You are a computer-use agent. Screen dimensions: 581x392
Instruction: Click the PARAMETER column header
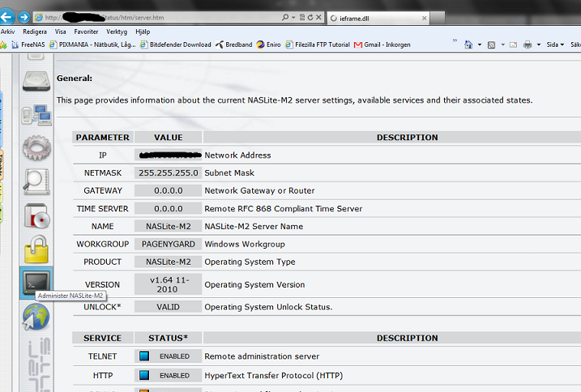click(x=103, y=138)
